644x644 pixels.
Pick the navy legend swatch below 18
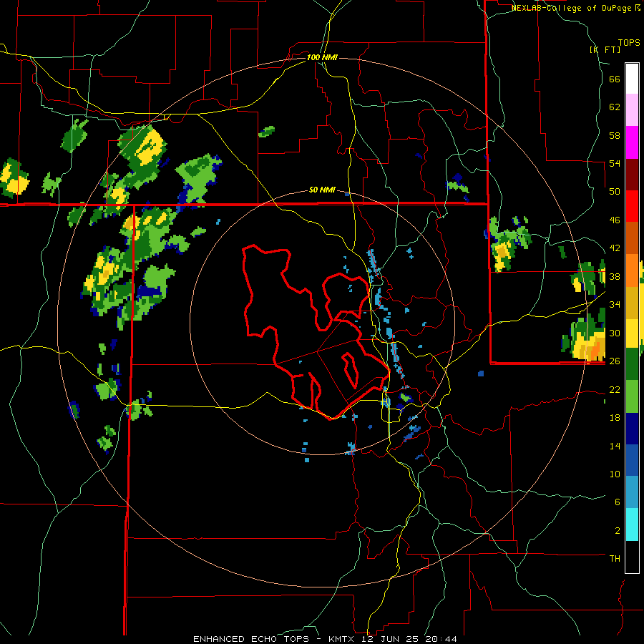(632, 429)
